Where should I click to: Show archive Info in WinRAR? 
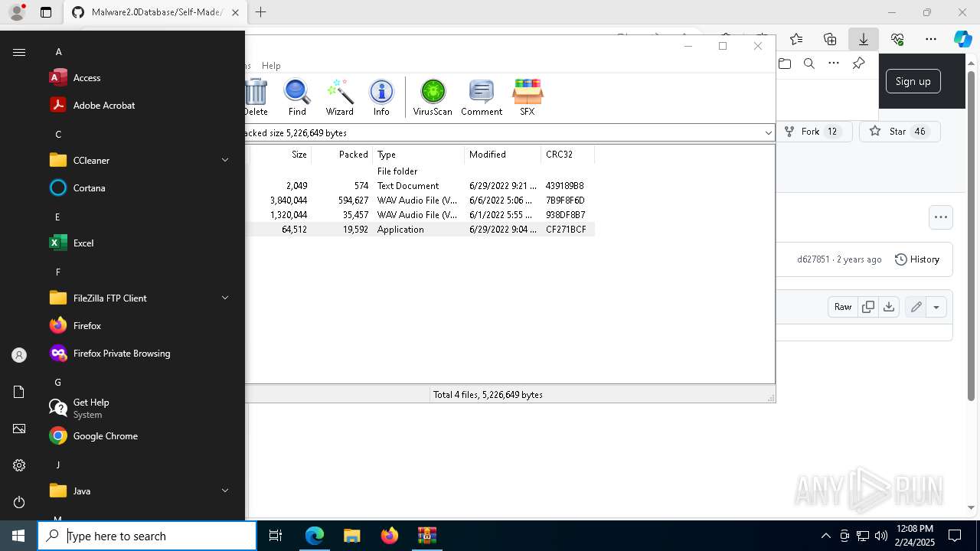[381, 97]
